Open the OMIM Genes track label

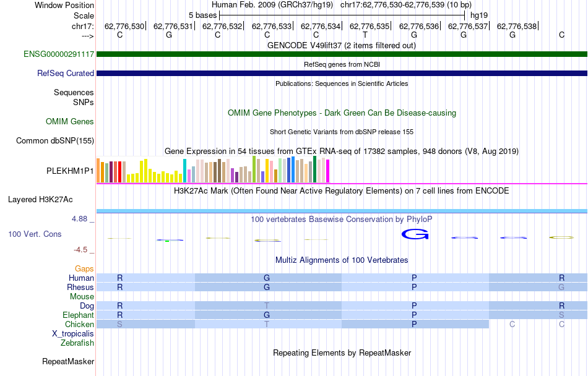pos(70,122)
